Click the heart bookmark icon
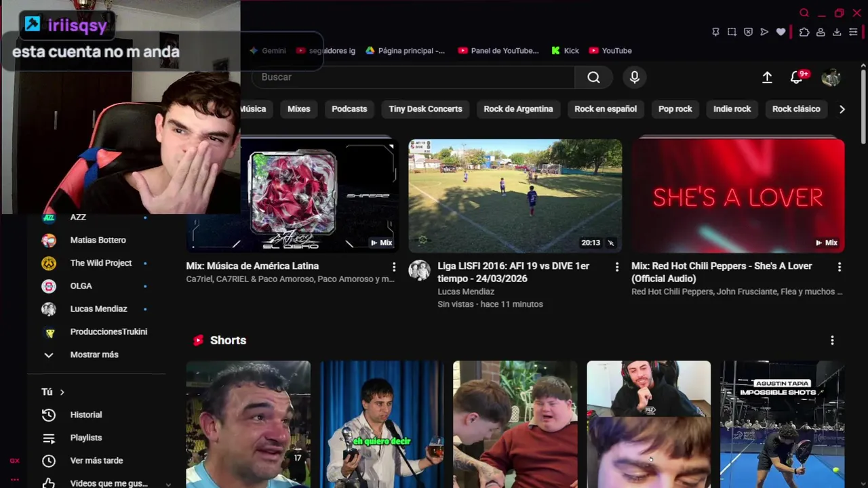868x488 pixels. (x=781, y=32)
